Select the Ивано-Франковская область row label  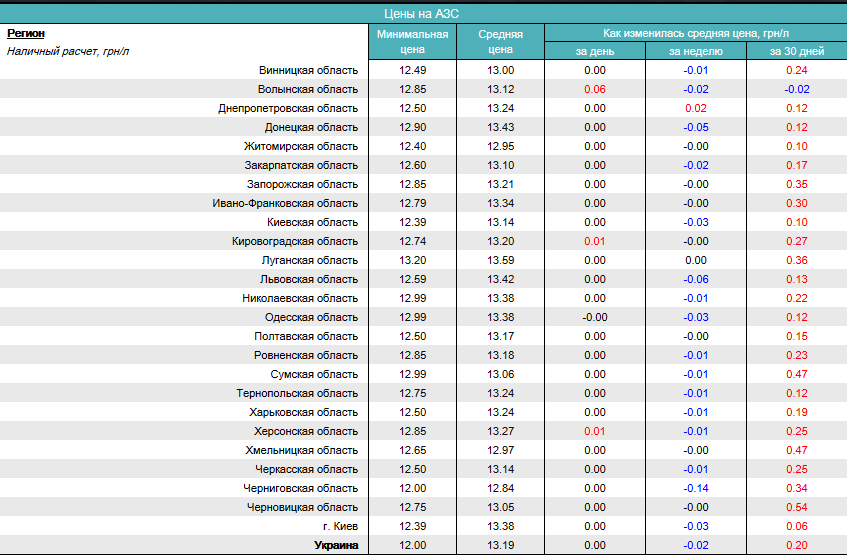coord(285,203)
